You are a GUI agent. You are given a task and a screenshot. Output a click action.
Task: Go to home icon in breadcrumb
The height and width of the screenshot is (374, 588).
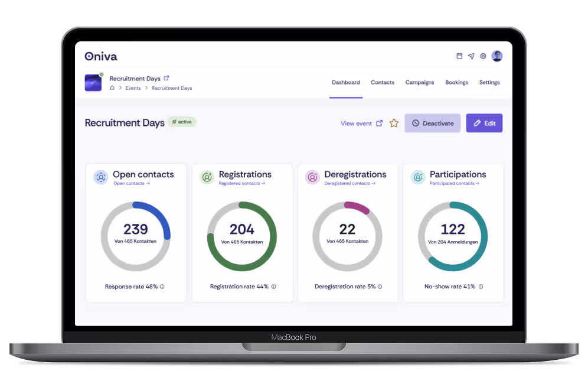(x=112, y=88)
